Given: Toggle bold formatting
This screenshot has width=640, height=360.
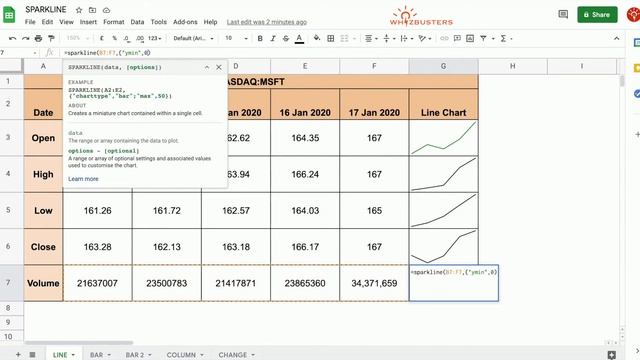Looking at the screenshot, I should tap(260, 38).
